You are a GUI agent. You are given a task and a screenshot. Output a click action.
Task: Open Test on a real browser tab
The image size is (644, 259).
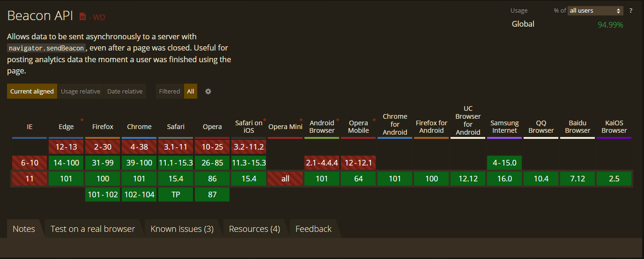tap(93, 229)
